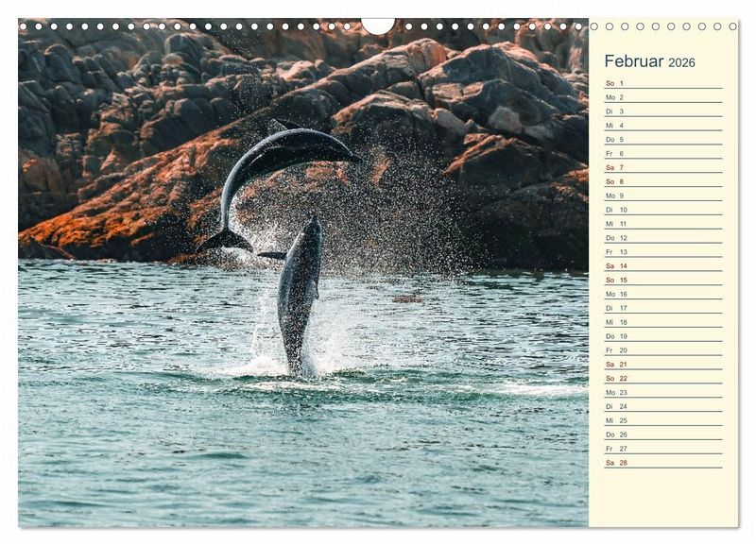Image resolution: width=756 pixels, height=545 pixels.
Task: Select the 'So 22' date row
Action: coord(663,378)
